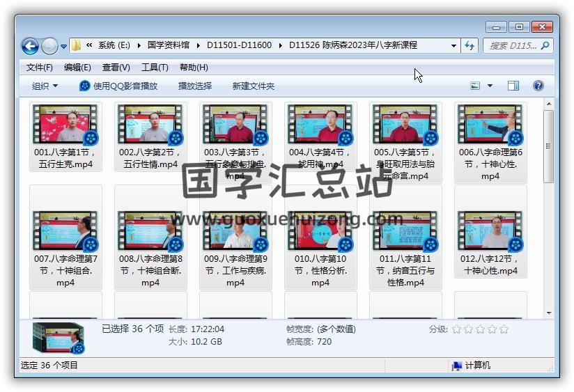Click 新建文件夹 button
This screenshot has width=574, height=392.
(253, 86)
